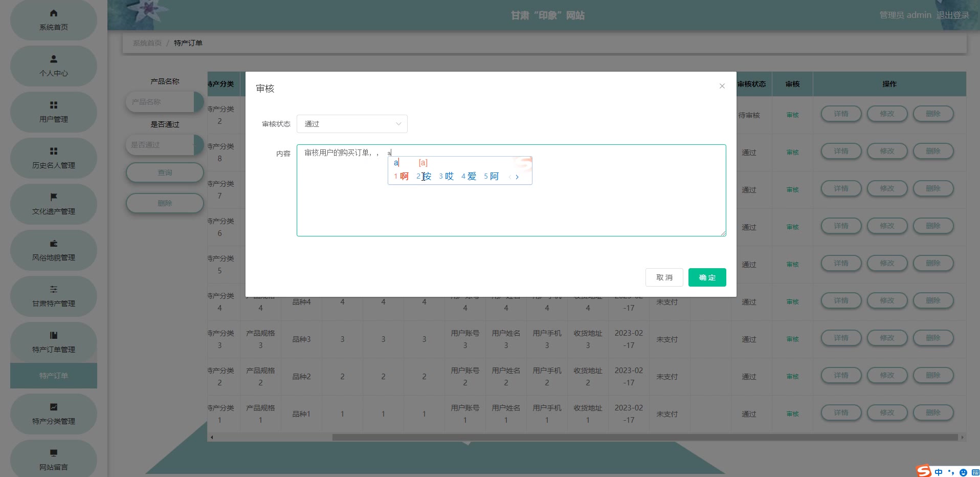
Task: Go to next IME candidate page arrow
Action: (517, 177)
